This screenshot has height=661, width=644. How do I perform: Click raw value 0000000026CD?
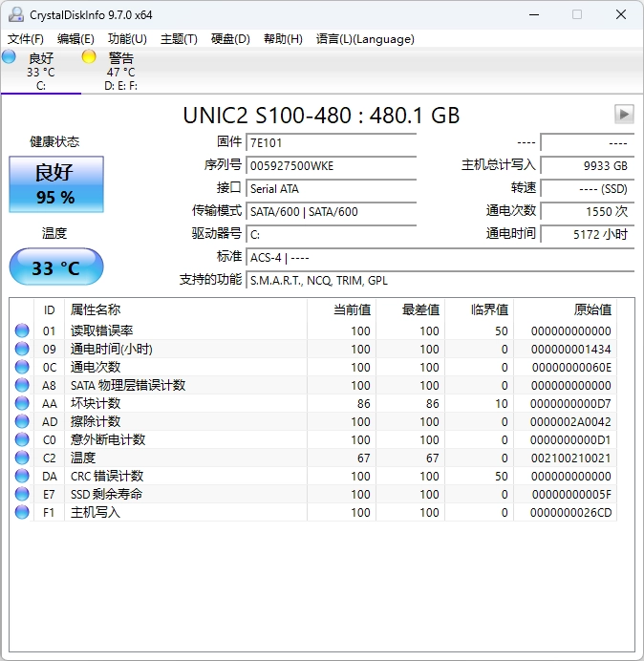[570, 512]
